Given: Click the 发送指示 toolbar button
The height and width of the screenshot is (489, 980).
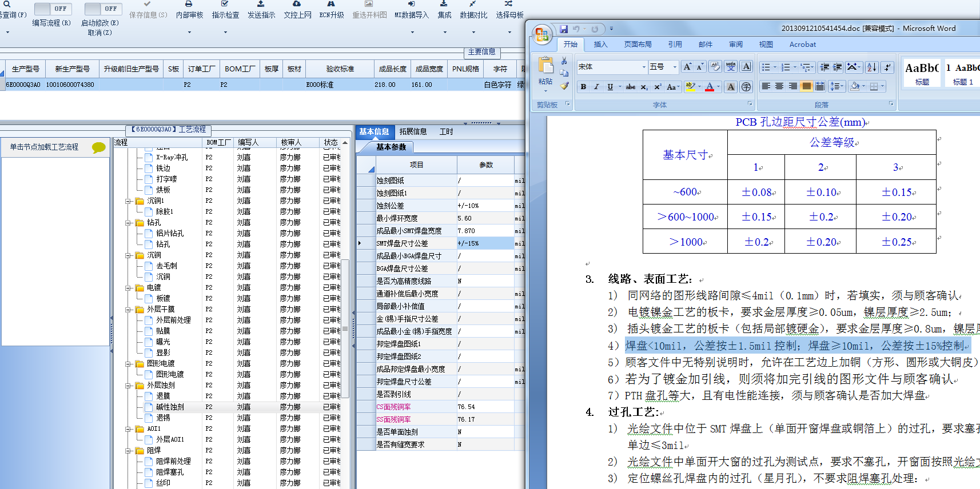Looking at the screenshot, I should click(261, 11).
